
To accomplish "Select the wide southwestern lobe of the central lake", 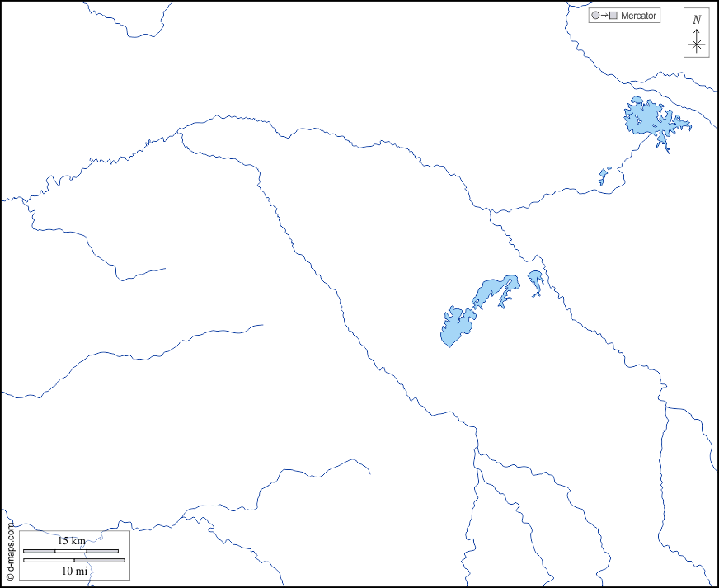I will point(454,328).
